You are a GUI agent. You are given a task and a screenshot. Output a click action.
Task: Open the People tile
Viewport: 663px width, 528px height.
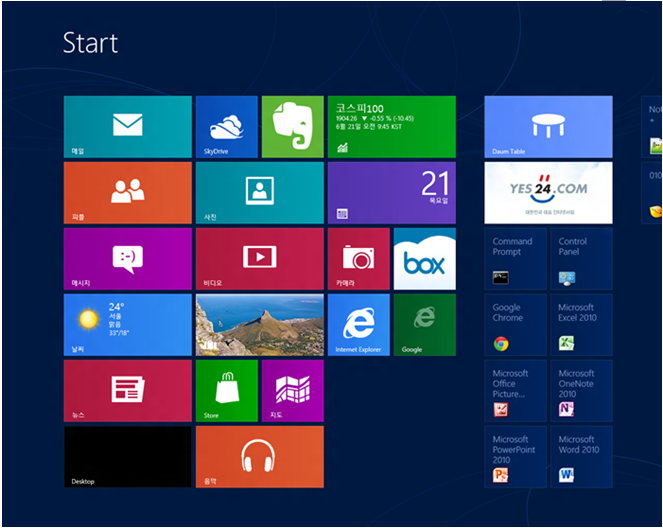(127, 193)
